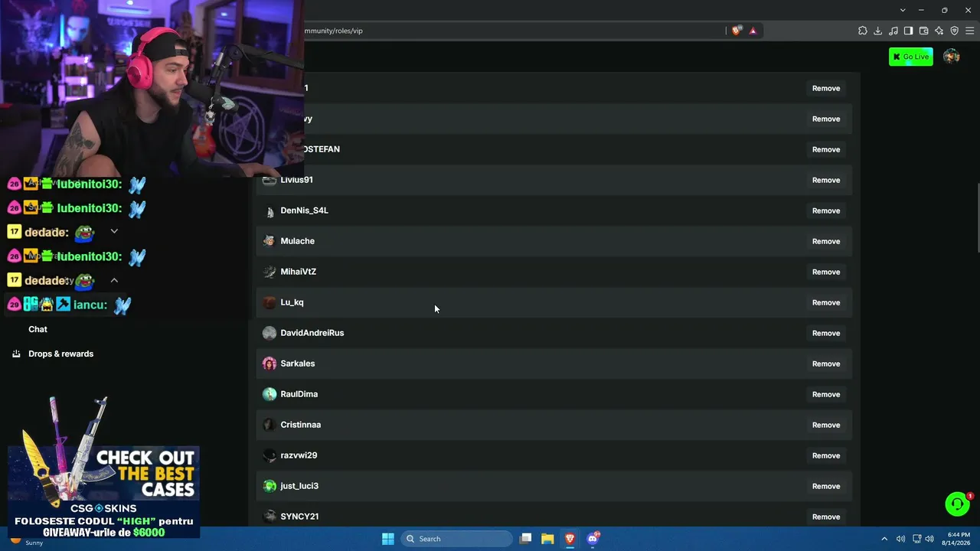Open the Downloads icon in the toolbar
This screenshot has width=980, height=551.
tap(878, 31)
